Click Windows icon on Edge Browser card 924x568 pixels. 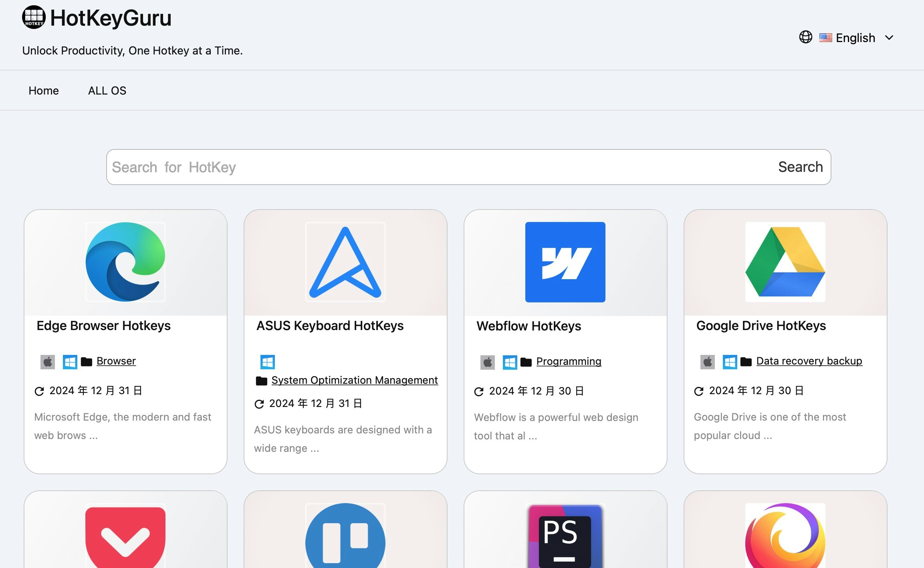[70, 362]
